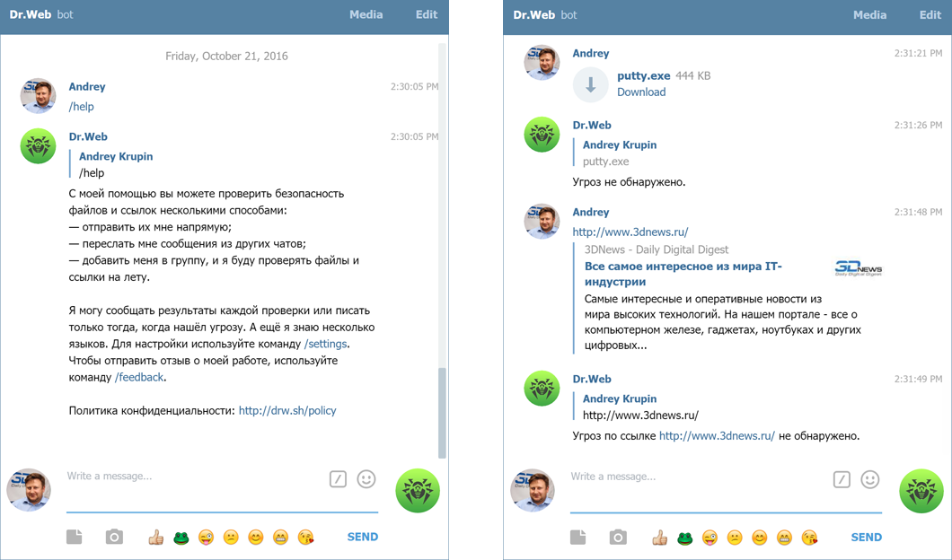Click Edit in the right chat header

pos(930,14)
